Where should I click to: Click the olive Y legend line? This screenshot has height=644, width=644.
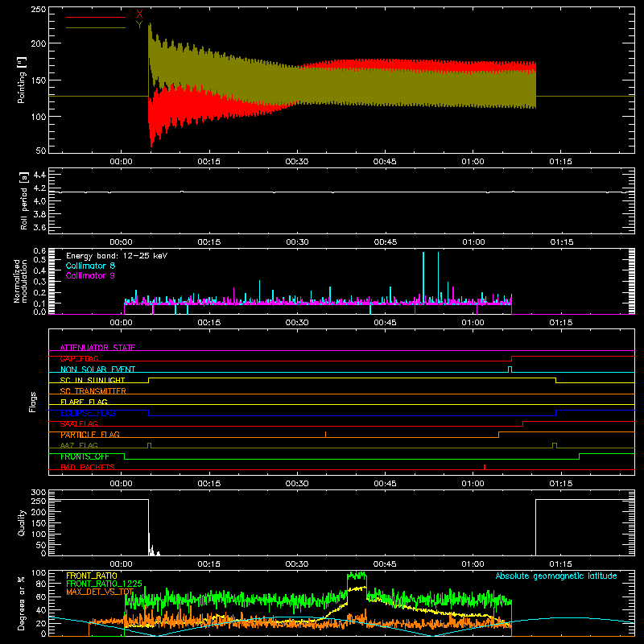(96, 27)
